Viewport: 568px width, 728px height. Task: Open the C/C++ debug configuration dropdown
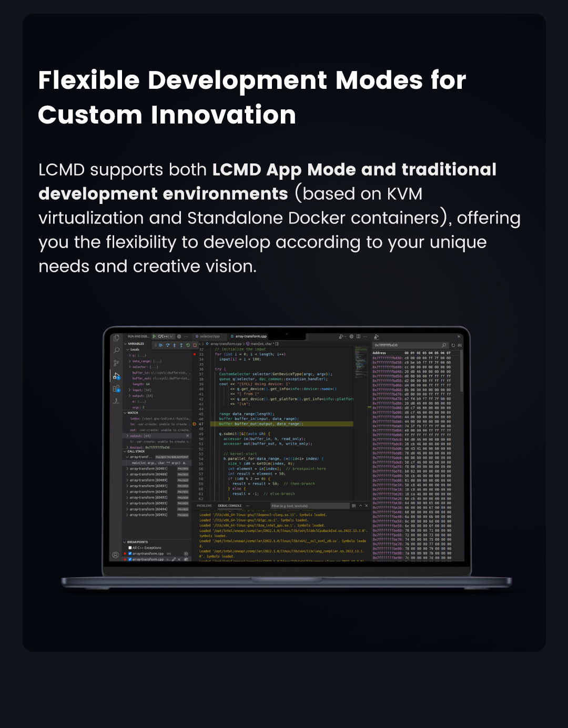(164, 336)
